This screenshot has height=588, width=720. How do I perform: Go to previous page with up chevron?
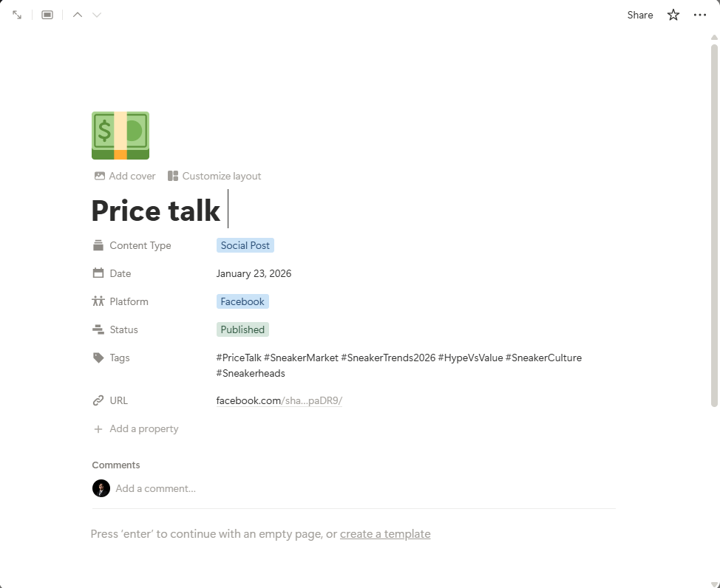point(78,15)
